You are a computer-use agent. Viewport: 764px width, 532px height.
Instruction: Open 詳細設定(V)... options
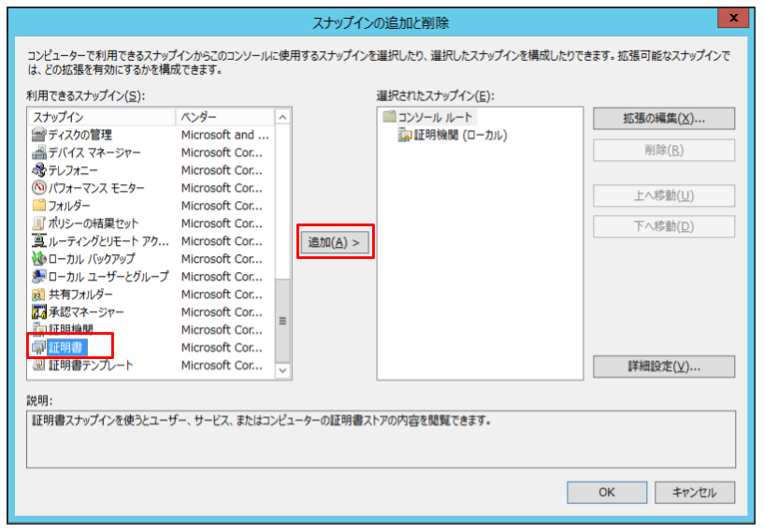[x=664, y=367]
